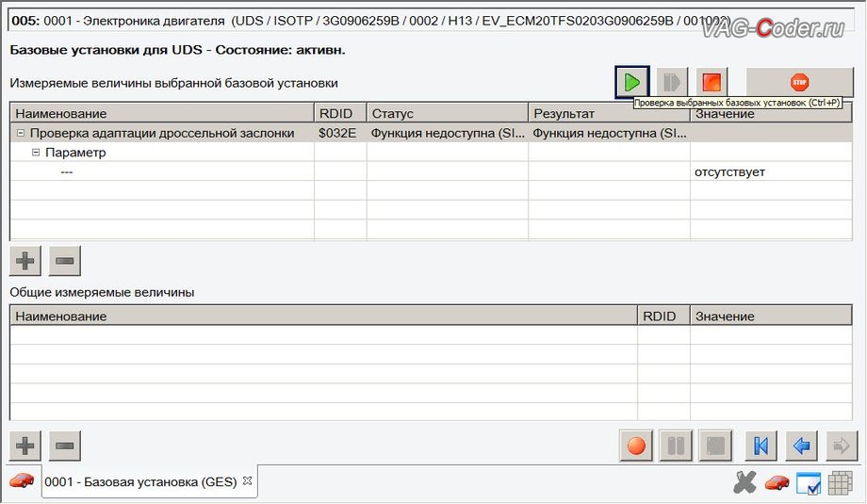Click the lower table's Наименование column header
The image size is (867, 504).
coord(323,317)
